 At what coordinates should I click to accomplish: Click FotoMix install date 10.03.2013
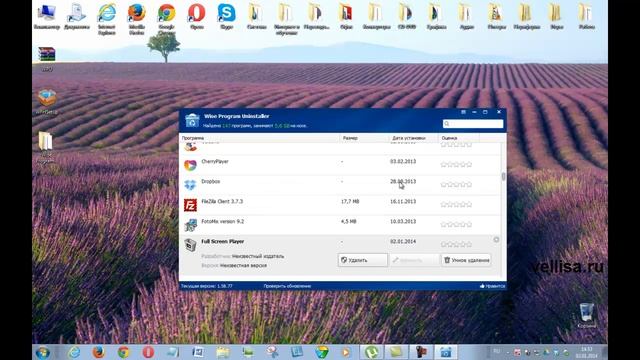point(403,221)
